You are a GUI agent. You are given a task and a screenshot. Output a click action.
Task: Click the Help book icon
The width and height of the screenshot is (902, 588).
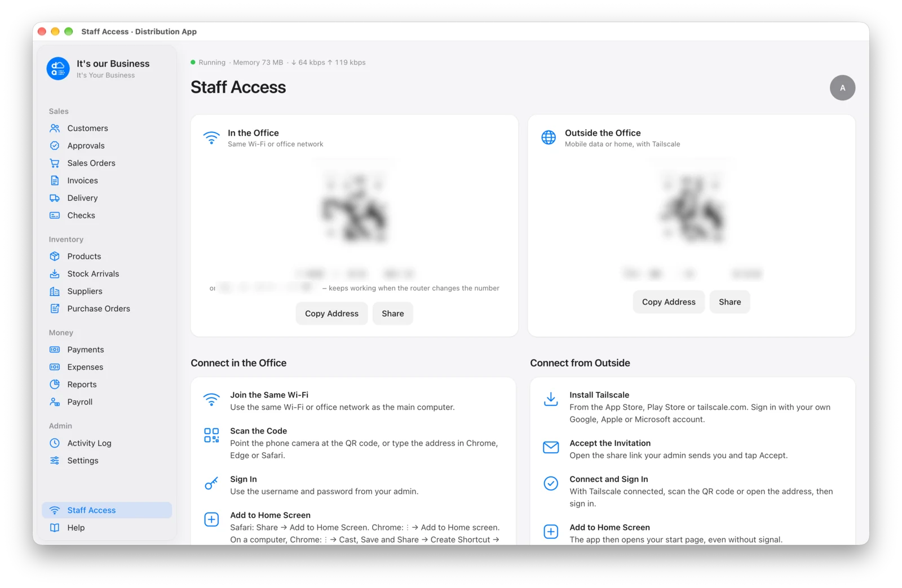[55, 528]
